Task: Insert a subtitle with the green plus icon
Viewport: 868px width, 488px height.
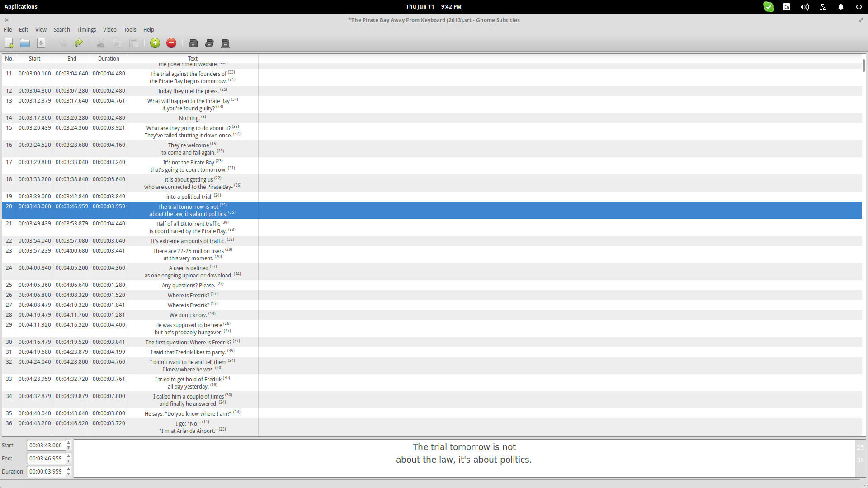Action: pyautogui.click(x=155, y=43)
